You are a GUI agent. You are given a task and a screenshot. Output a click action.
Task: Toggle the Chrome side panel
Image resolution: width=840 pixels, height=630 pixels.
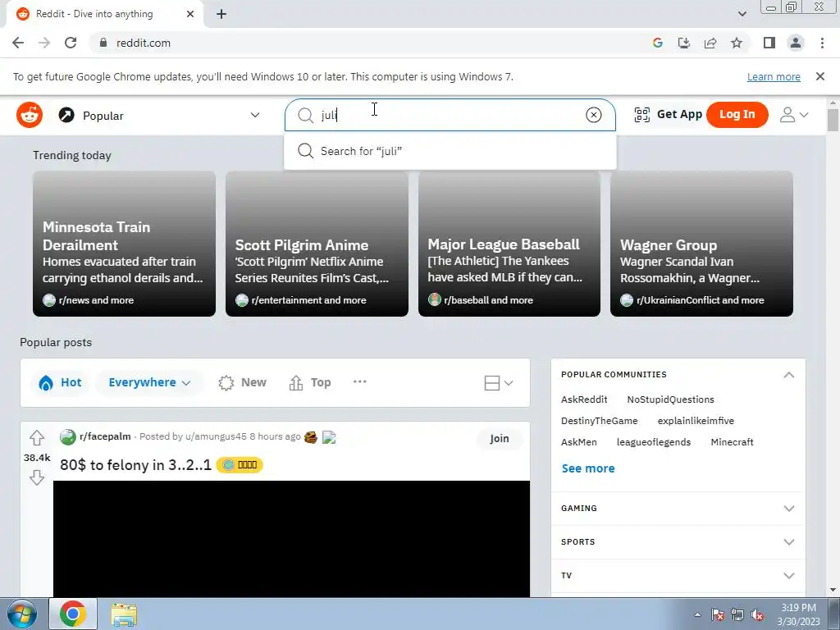click(769, 43)
